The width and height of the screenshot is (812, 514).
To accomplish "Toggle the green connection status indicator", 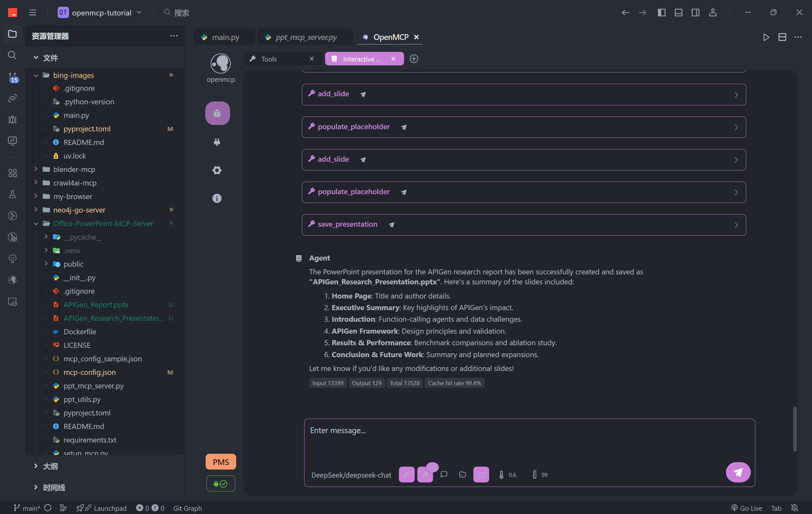I will click(x=220, y=484).
